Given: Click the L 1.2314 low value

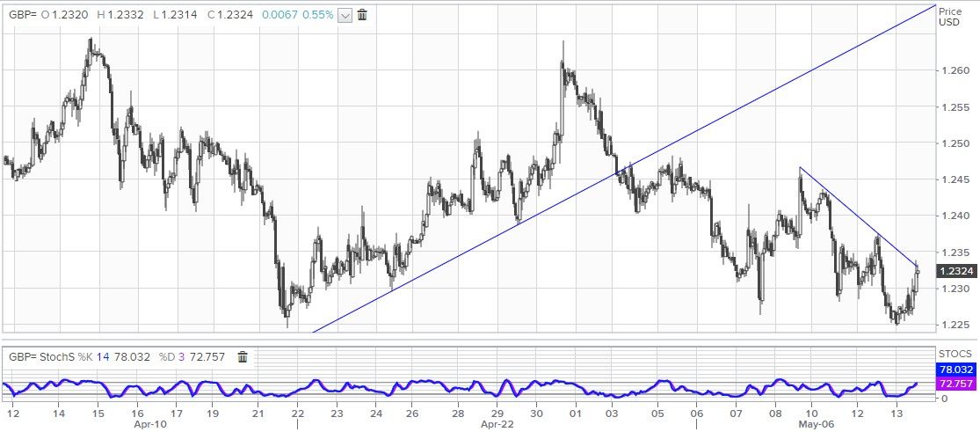Looking at the screenshot, I should [176, 15].
